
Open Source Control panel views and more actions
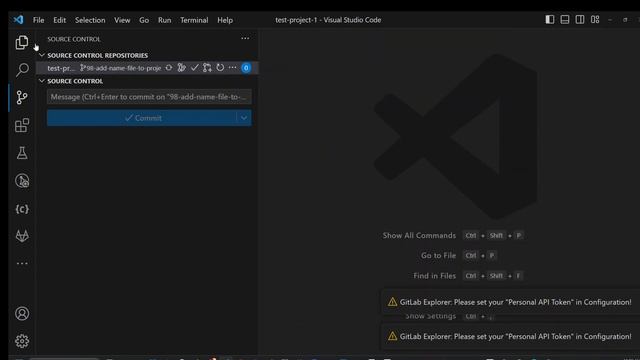pos(245,38)
